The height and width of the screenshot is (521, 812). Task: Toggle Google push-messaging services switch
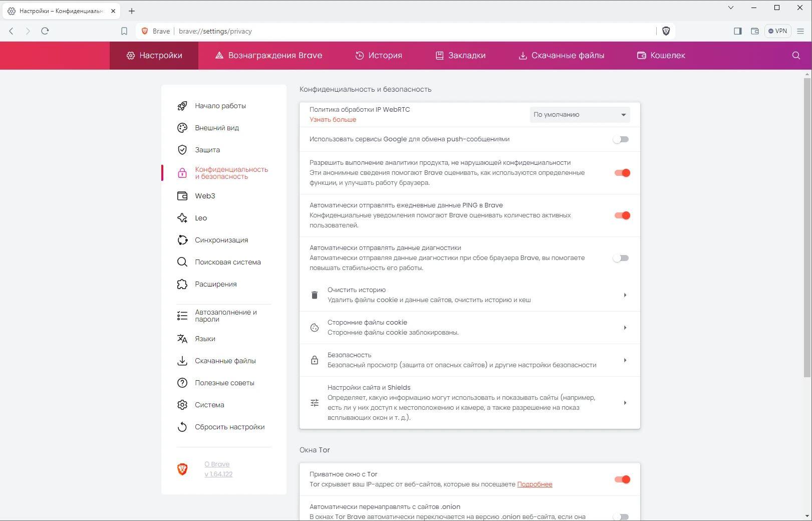(621, 139)
